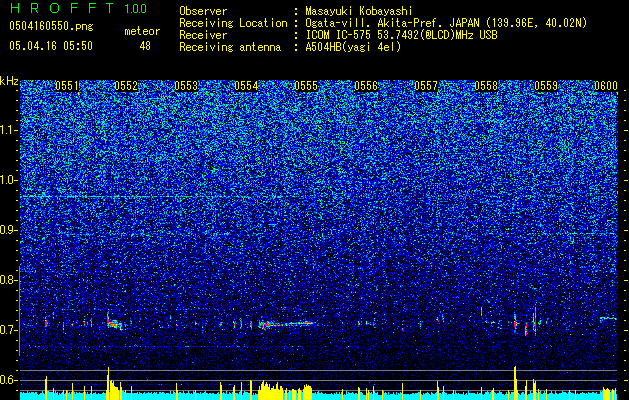This screenshot has width=629, height=400.
Task: Click the 0556 time marker
Action: click(x=366, y=86)
